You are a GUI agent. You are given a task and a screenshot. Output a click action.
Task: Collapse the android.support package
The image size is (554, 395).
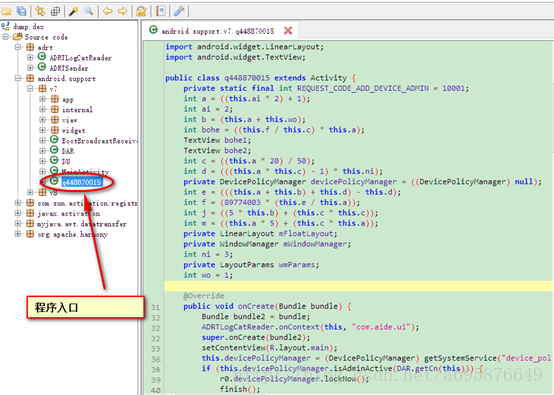18,78
